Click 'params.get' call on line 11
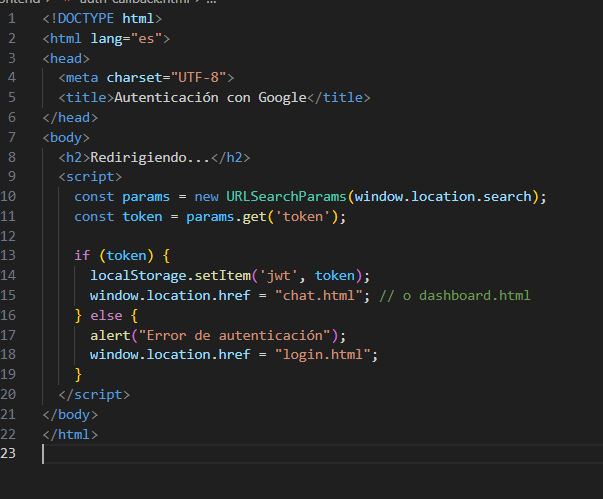603x499 pixels. 226,217
